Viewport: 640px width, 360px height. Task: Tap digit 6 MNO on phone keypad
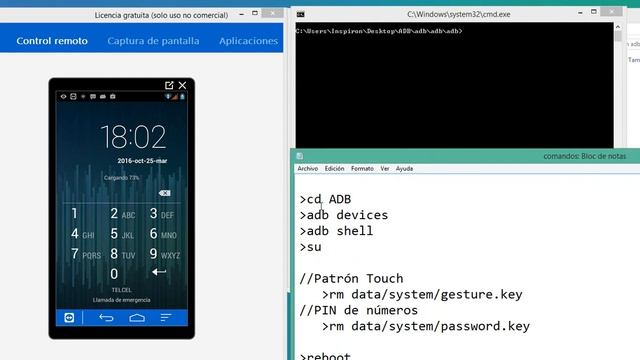pyautogui.click(x=163, y=234)
